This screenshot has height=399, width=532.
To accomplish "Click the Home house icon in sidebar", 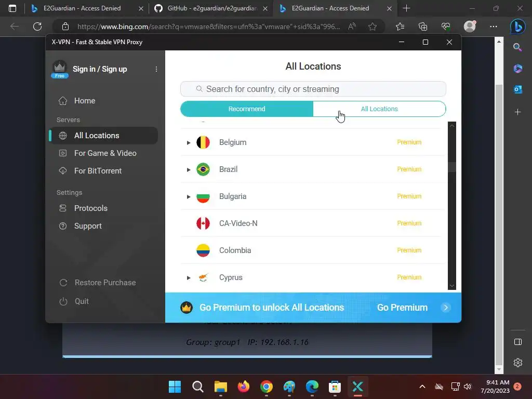I will tap(63, 101).
